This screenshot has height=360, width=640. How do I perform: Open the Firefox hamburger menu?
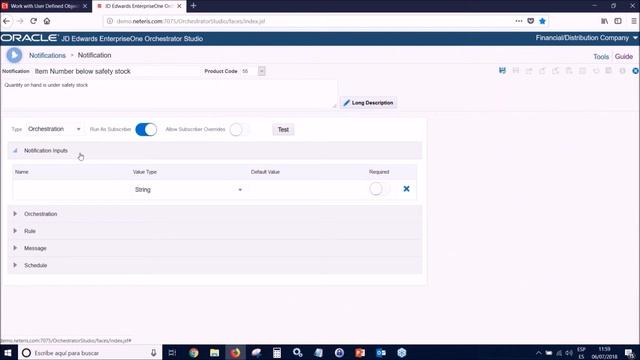pyautogui.click(x=634, y=21)
